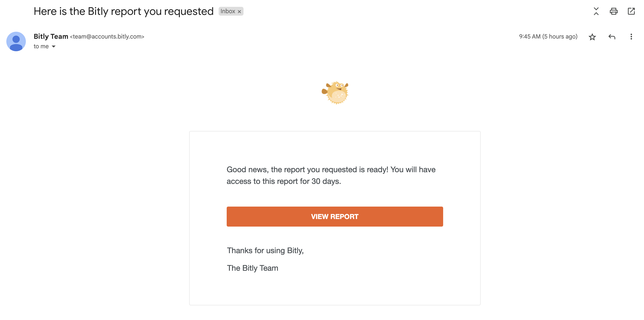Remove the Inbox label from this email
Viewport: 644px width, 320px height.
coord(239,11)
